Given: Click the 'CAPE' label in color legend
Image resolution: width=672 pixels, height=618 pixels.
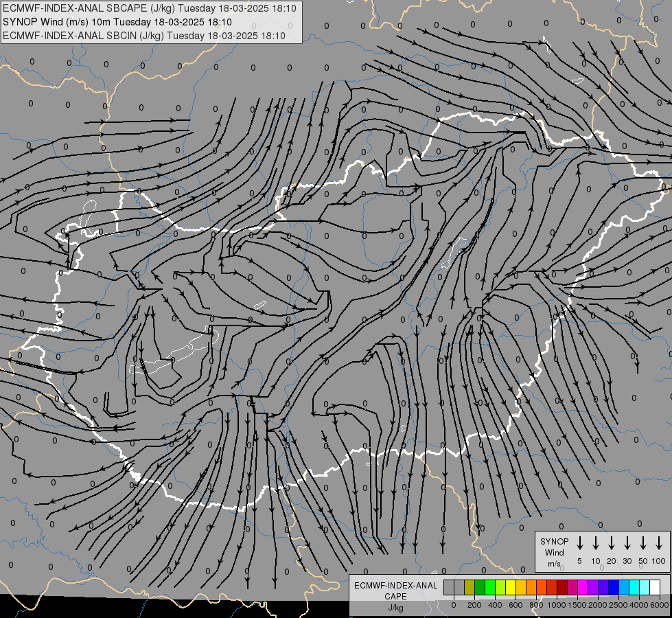Looking at the screenshot, I should click(395, 597).
